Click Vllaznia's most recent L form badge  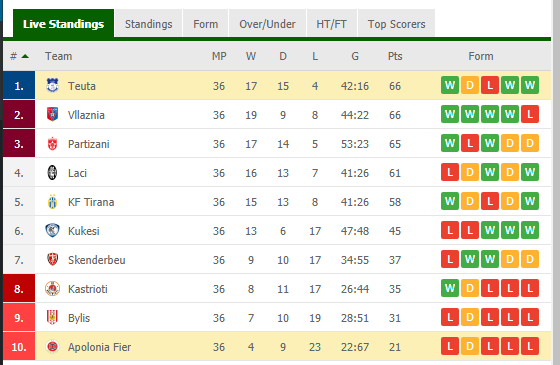tap(530, 114)
